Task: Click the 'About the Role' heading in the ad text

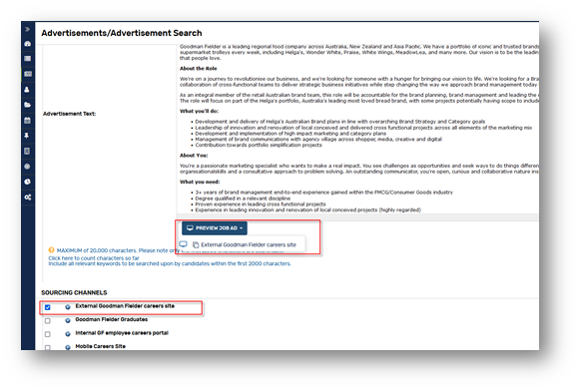Action: point(199,69)
